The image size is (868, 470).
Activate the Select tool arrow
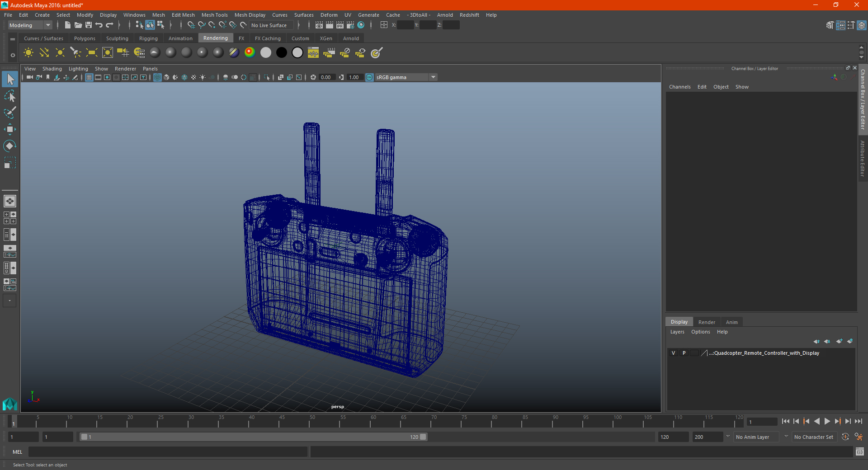(x=10, y=80)
